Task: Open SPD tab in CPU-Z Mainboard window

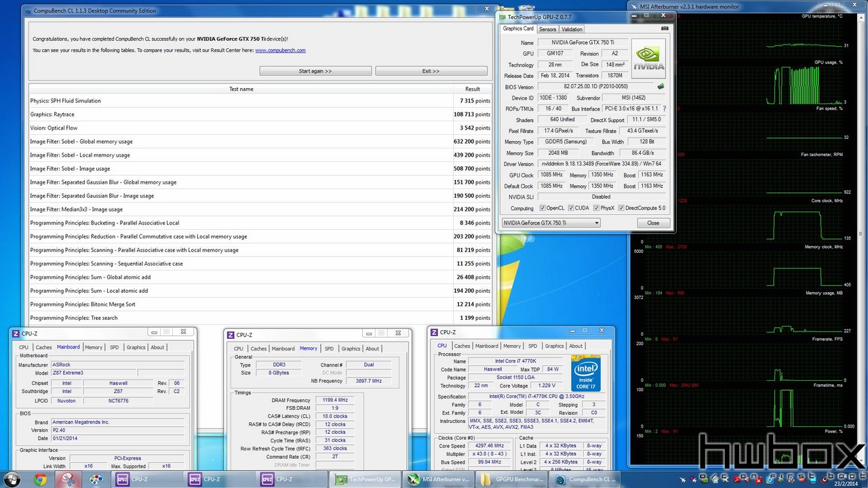Action: pos(114,347)
